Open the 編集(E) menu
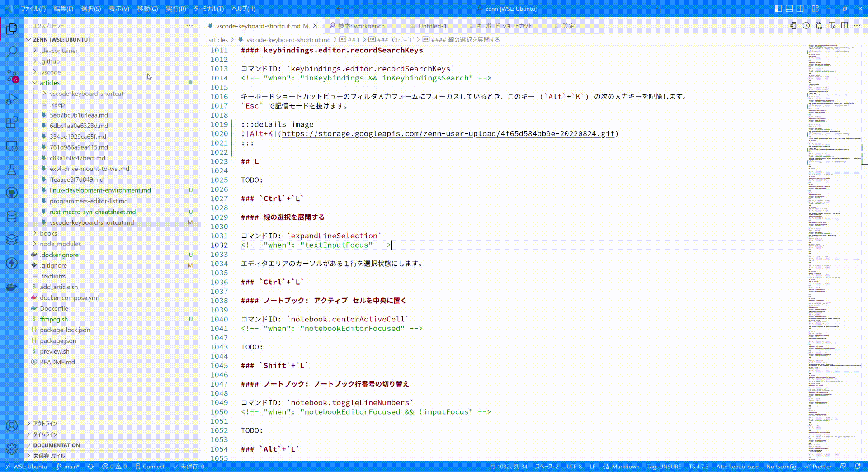The width and height of the screenshot is (868, 472). (x=63, y=9)
